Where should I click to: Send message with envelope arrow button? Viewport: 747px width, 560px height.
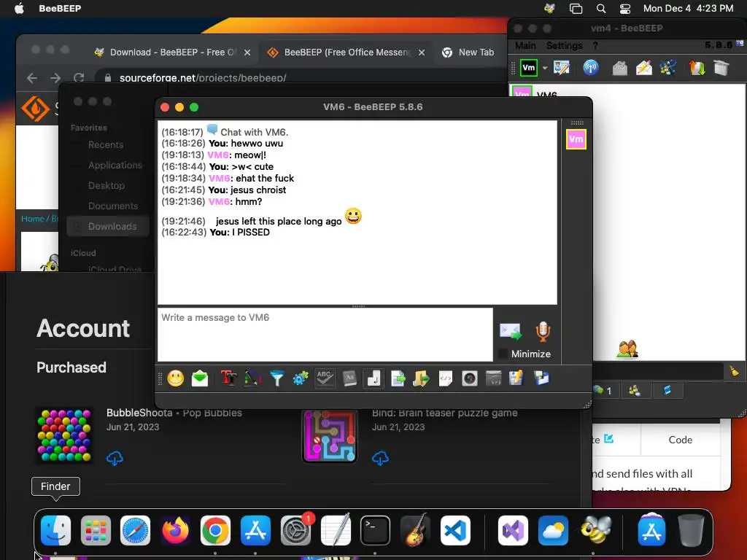point(511,332)
